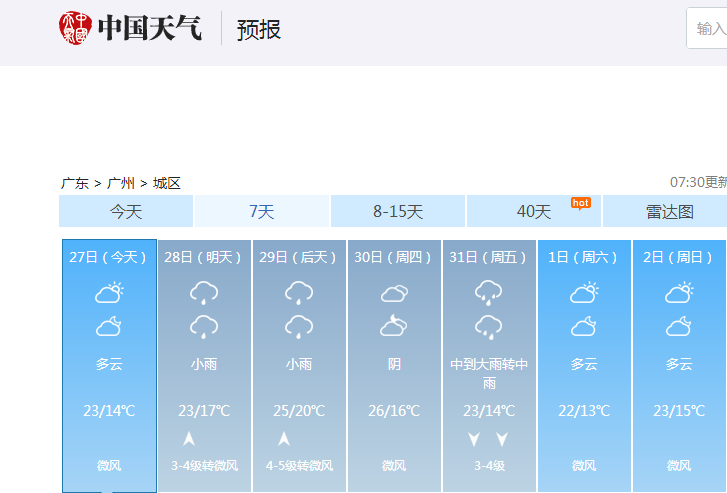This screenshot has width=727, height=493.
Task: Click the nighttime rain icon for 29日
Action: [x=299, y=326]
